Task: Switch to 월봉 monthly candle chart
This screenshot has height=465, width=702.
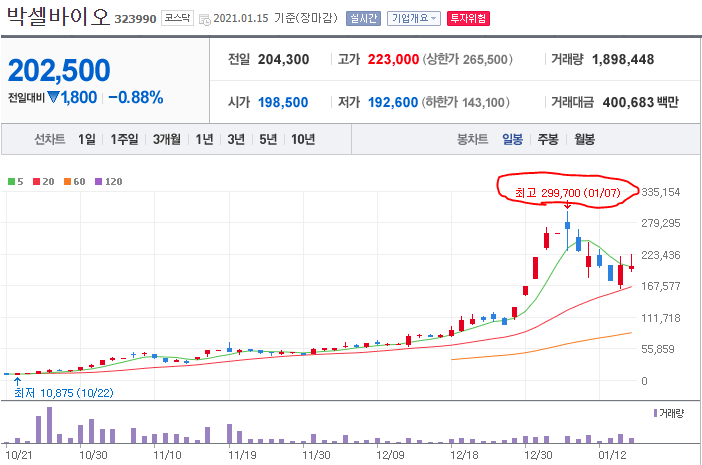Action: click(x=584, y=139)
